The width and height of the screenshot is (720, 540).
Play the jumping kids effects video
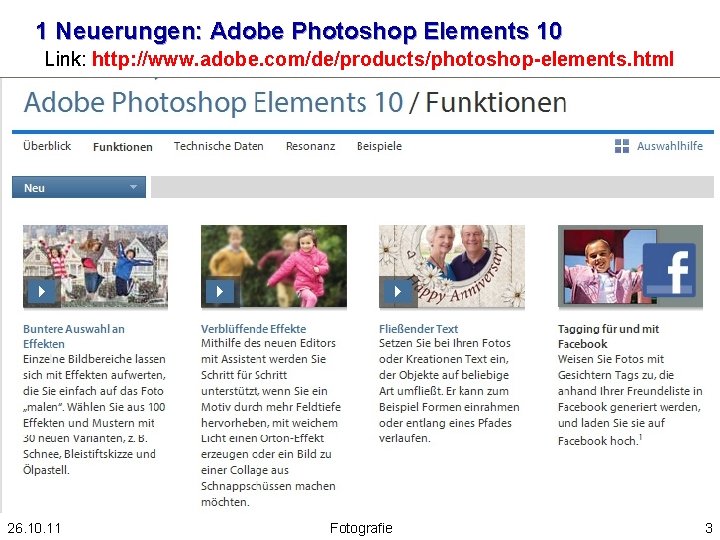click(42, 291)
